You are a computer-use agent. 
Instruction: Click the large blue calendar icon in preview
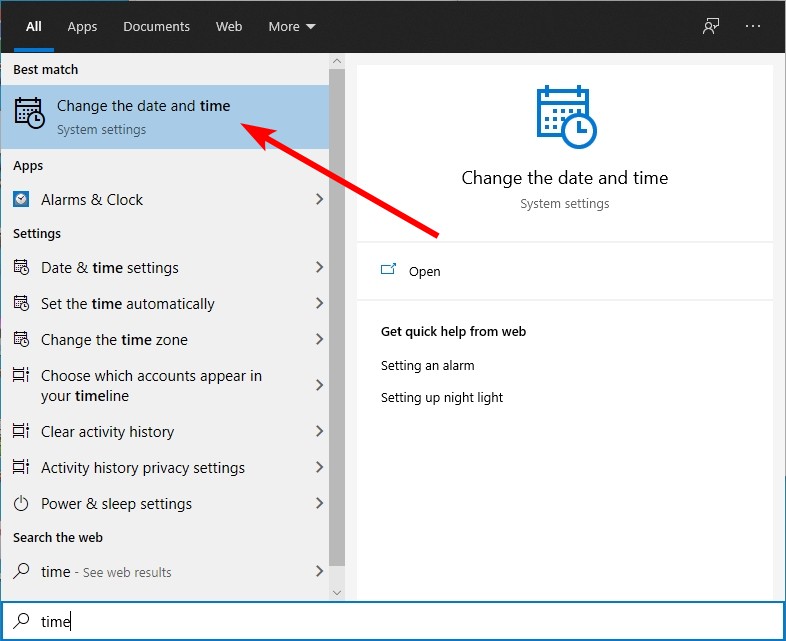[566, 117]
